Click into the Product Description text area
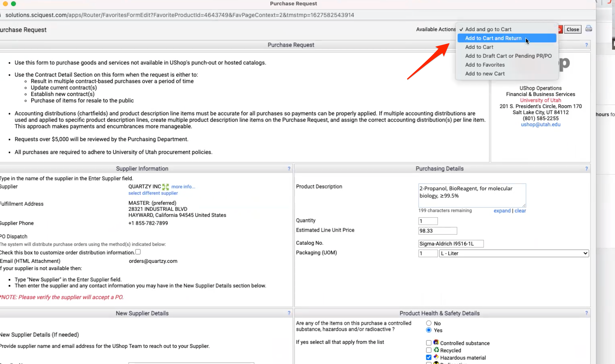The width and height of the screenshot is (615, 364). tap(472, 195)
